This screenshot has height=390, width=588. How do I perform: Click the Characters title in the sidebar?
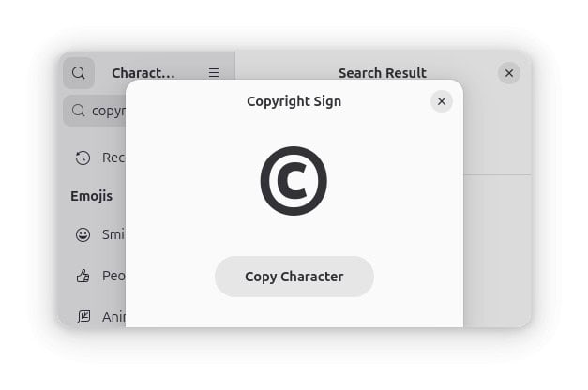click(x=143, y=73)
